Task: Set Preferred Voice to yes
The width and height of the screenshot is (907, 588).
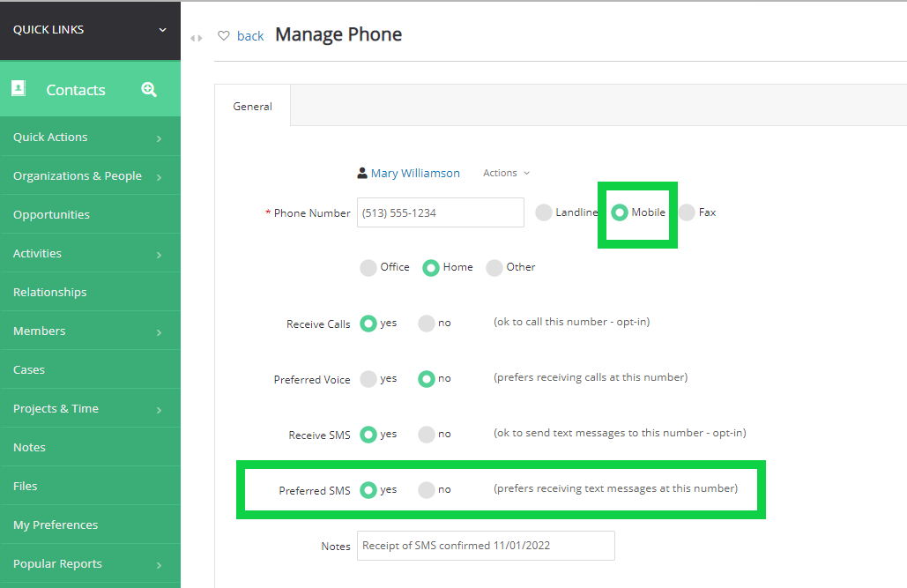Action: (368, 378)
